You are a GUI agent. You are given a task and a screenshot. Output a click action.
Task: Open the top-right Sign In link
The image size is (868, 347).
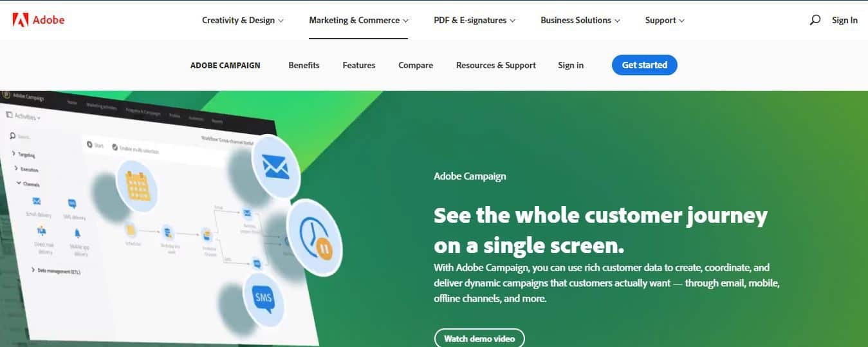point(844,20)
